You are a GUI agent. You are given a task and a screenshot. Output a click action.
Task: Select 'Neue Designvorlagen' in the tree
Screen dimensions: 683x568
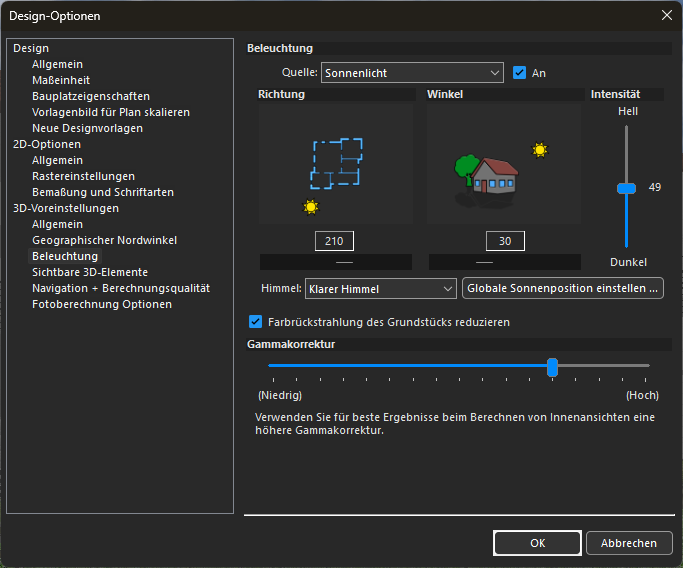tap(88, 128)
